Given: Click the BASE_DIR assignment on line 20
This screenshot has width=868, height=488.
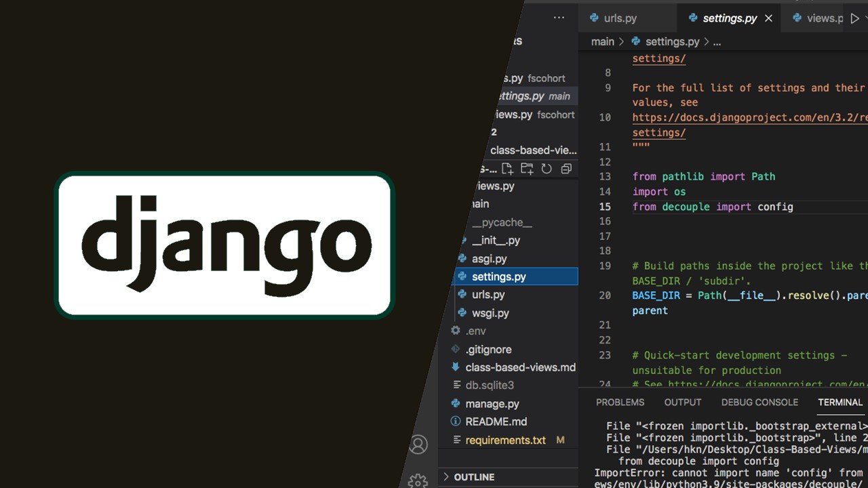Looking at the screenshot, I should click(x=750, y=296).
